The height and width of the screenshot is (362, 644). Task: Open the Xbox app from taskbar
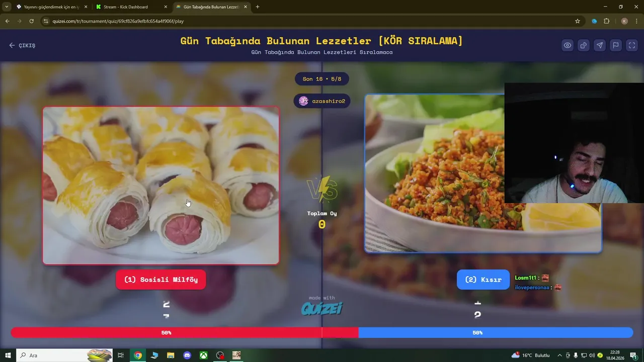[204, 355]
